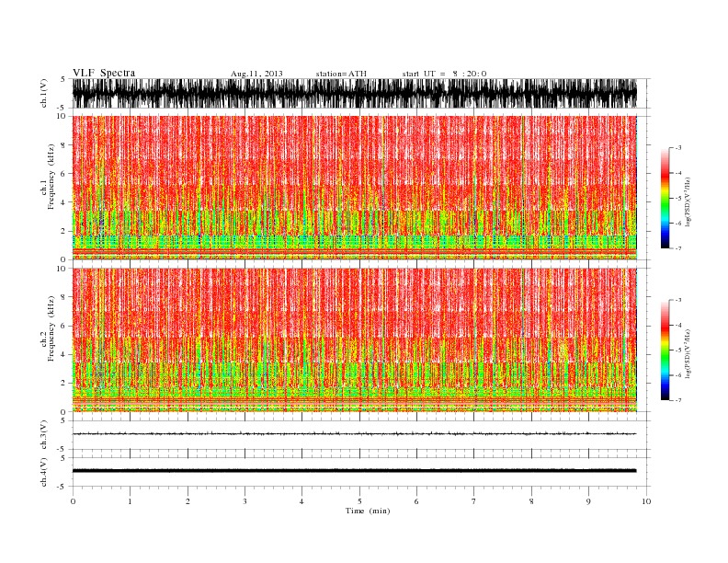This screenshot has width=728, height=563.
Task: Click time axis tick label "6"
Action: click(416, 501)
